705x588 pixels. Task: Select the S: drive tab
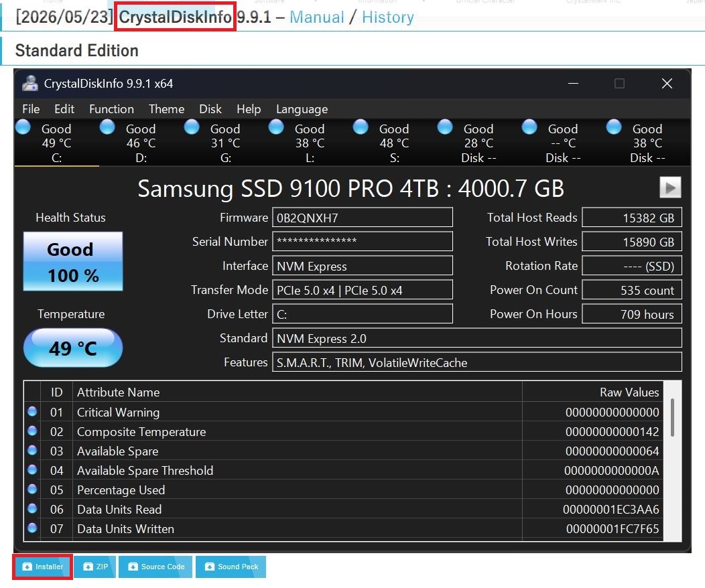point(394,143)
